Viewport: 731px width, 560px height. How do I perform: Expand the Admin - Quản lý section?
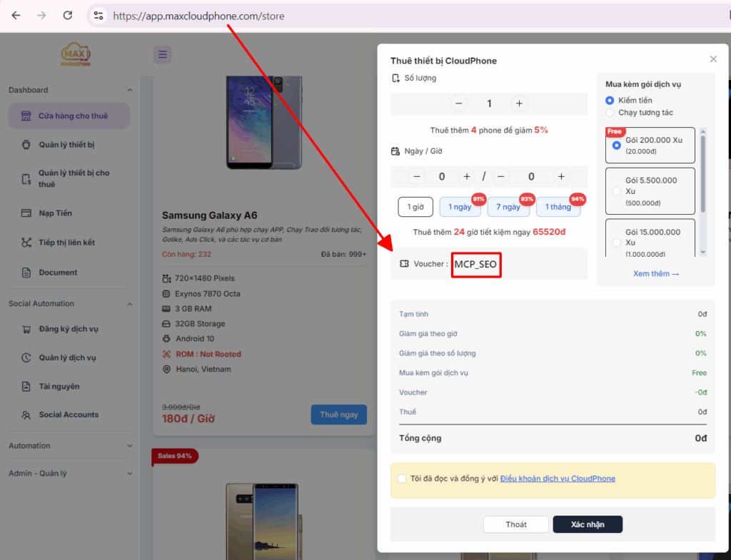129,474
